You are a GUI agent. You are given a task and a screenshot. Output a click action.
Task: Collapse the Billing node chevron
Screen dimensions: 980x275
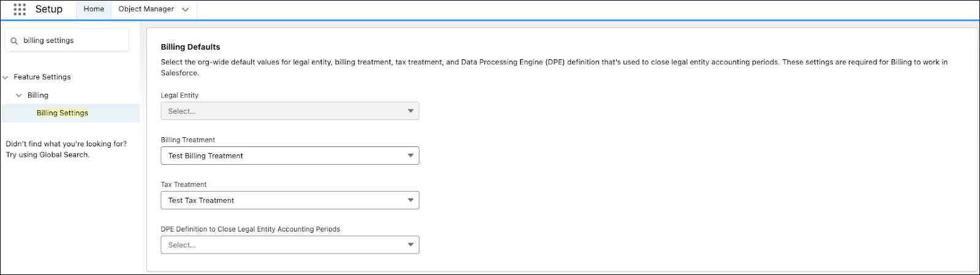tap(19, 96)
